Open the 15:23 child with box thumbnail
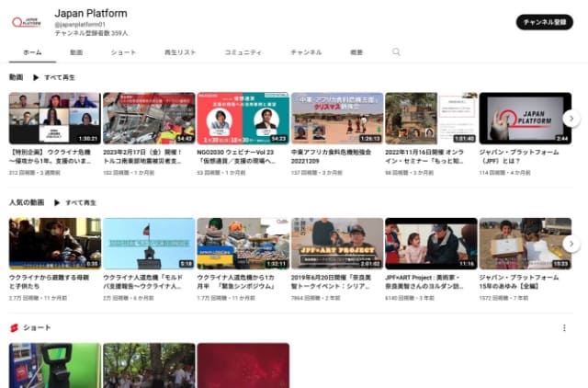The image size is (588, 388). [526, 244]
